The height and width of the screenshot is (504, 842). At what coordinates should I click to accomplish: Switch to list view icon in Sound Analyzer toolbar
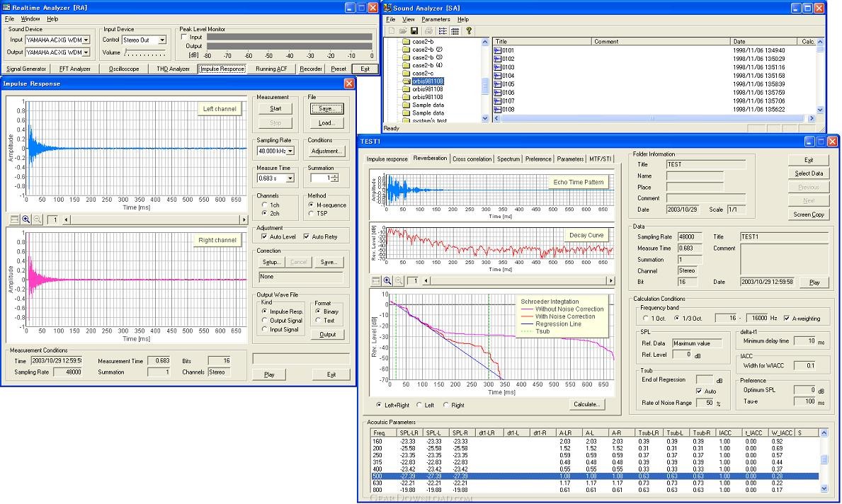[x=443, y=31]
